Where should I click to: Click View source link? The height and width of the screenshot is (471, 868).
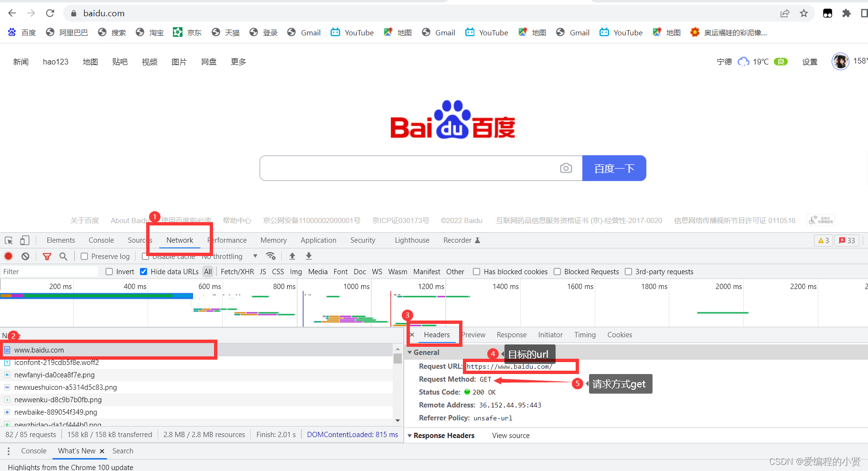tap(511, 436)
